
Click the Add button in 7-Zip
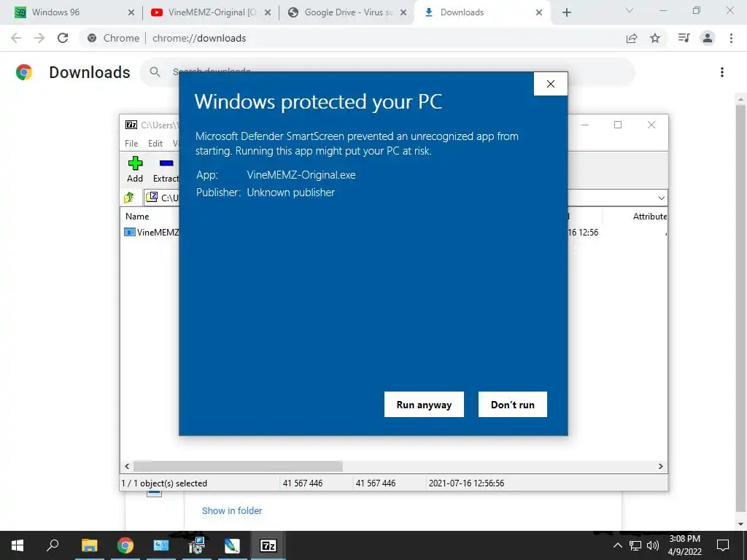point(135,169)
